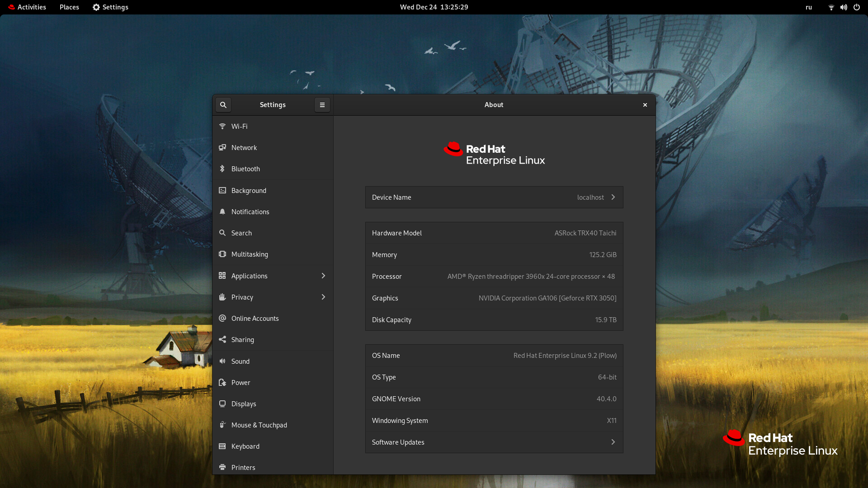The image size is (868, 488).
Task: Click the Keyboard icon in sidebar
Action: [222, 446]
